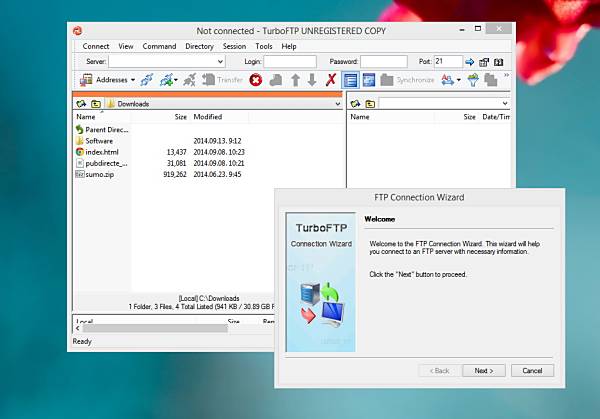Click the Synchronize toolbar button

408,80
